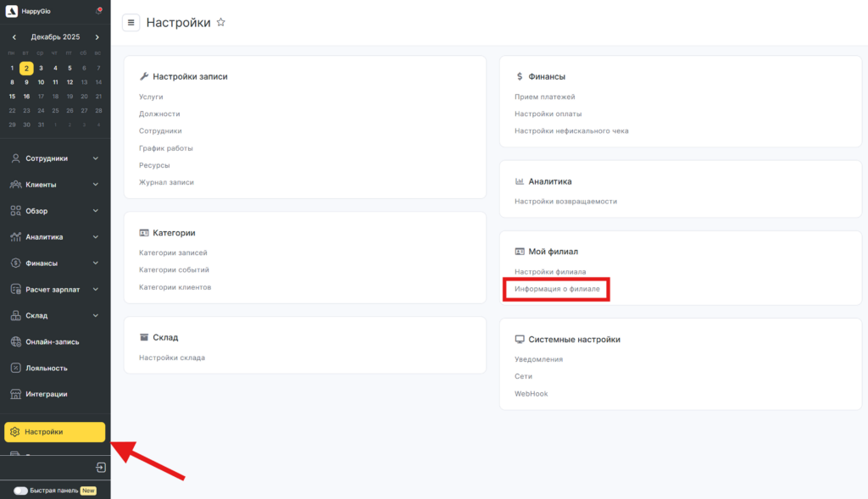Open the Информация о филиале link
Viewport: 868px width, 499px height.
tap(557, 289)
